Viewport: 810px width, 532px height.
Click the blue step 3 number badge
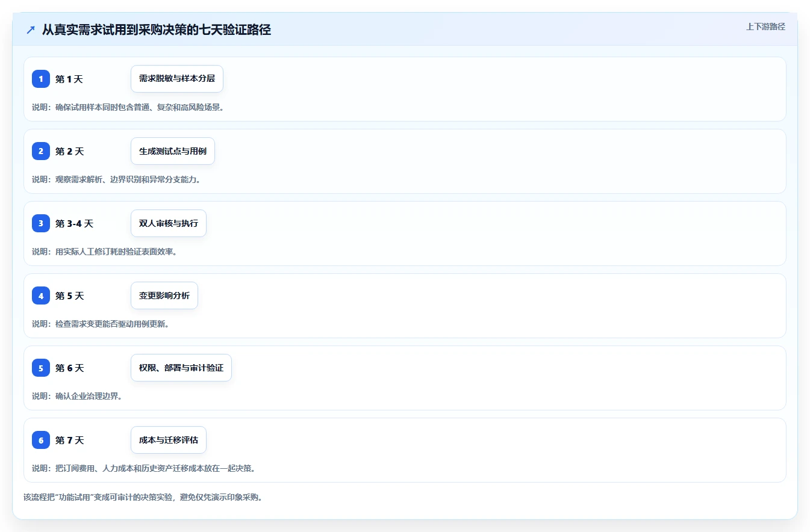coord(41,223)
